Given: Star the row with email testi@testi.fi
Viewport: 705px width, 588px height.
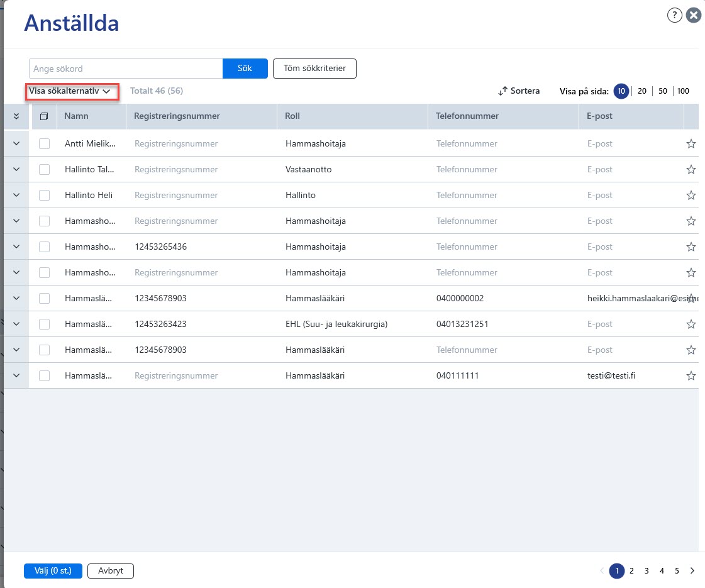Looking at the screenshot, I should coord(691,376).
